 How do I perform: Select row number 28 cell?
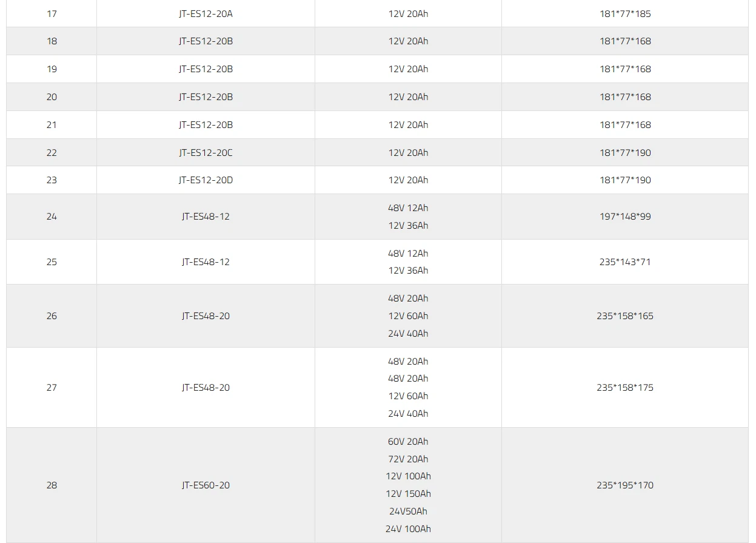coord(52,485)
